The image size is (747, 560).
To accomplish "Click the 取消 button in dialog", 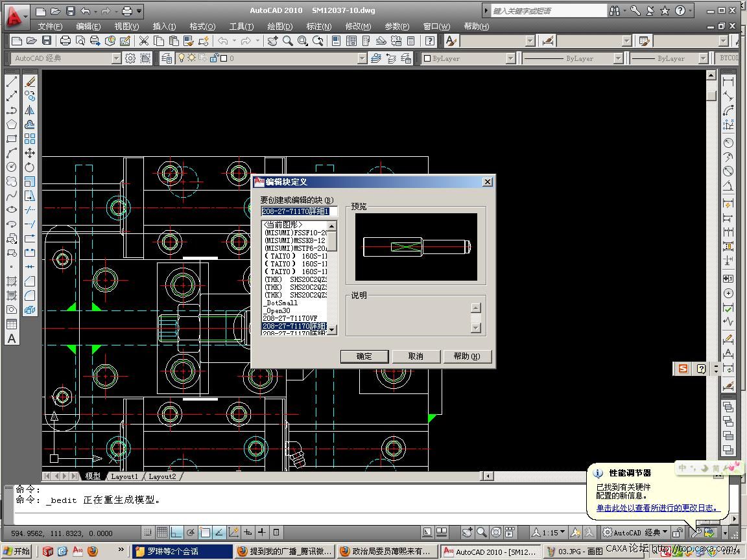I will 416,356.
